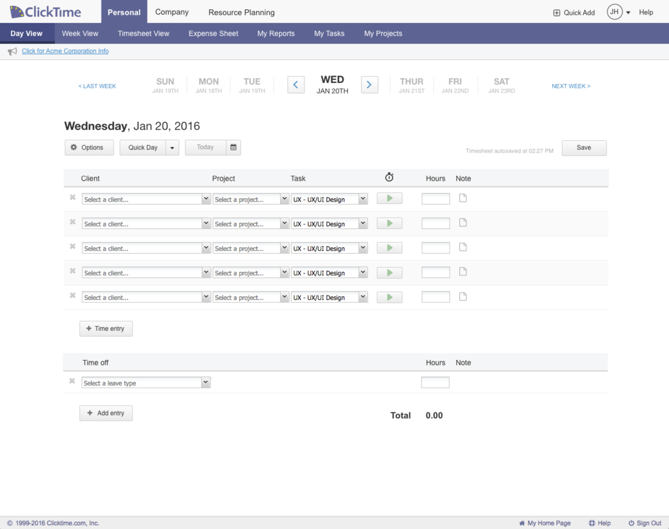Image resolution: width=669 pixels, height=529 pixels.
Task: Remove the time off leave row
Action: click(72, 381)
